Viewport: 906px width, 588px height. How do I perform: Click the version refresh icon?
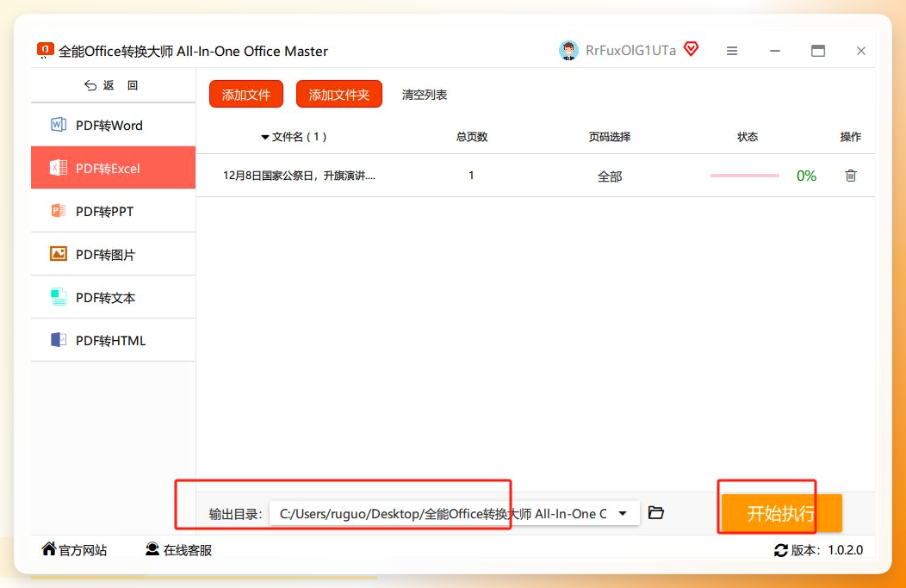coord(780,550)
